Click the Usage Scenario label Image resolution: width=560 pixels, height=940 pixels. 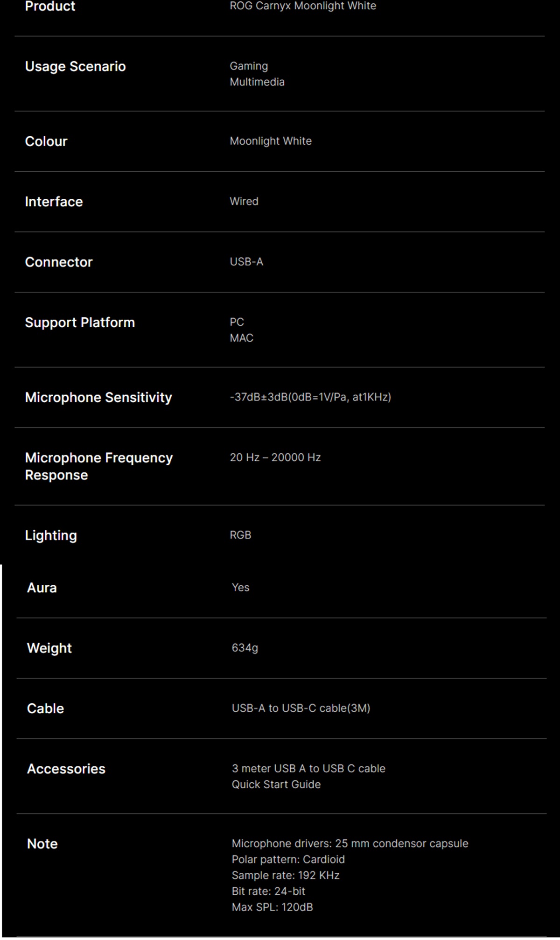[75, 66]
